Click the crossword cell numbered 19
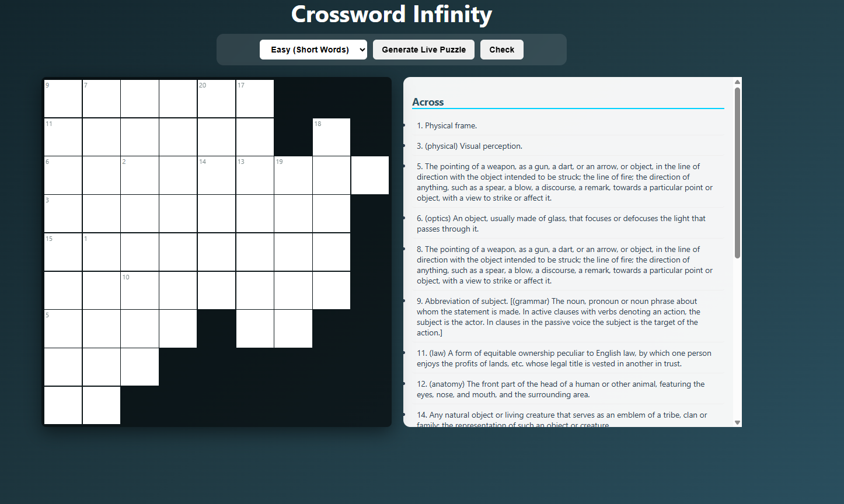Screen dimensions: 844x504 coord(293,175)
